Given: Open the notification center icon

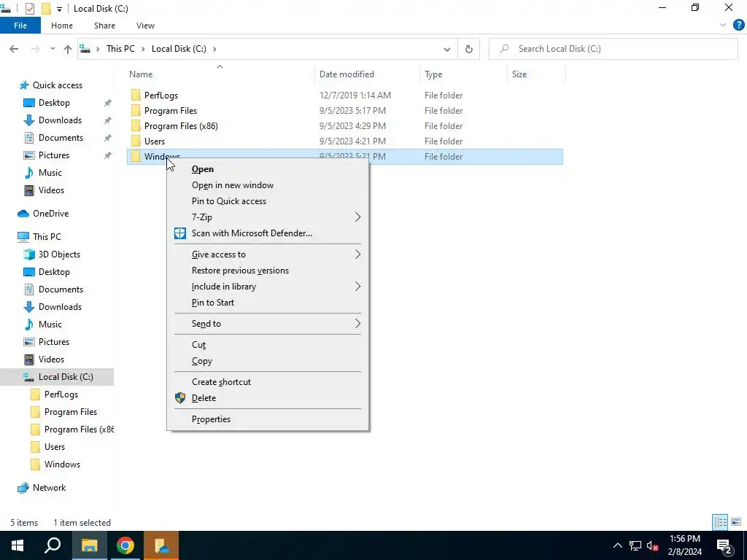Looking at the screenshot, I should (724, 545).
